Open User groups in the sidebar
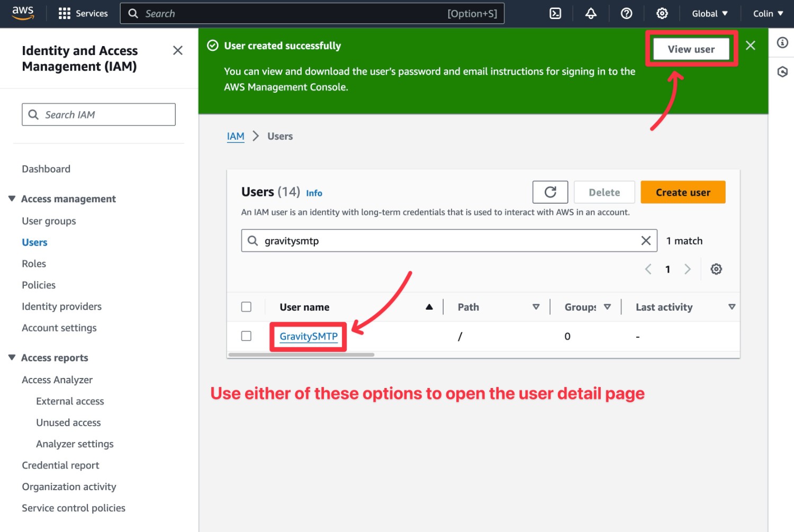 (x=49, y=221)
